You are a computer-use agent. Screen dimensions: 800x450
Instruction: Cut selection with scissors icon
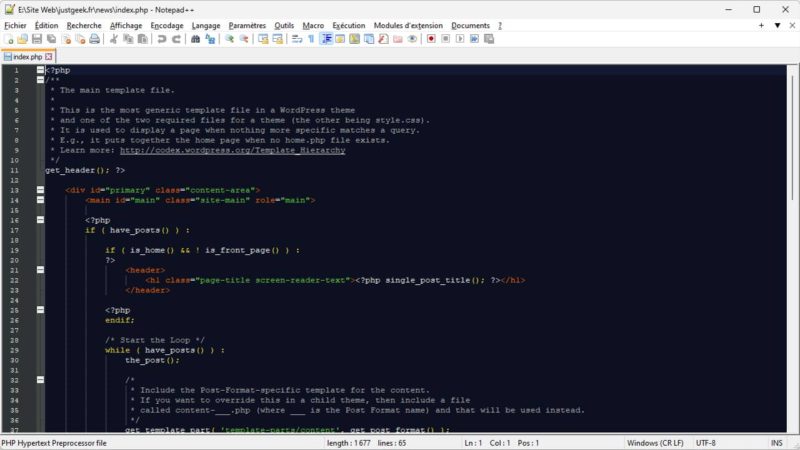tap(114, 39)
